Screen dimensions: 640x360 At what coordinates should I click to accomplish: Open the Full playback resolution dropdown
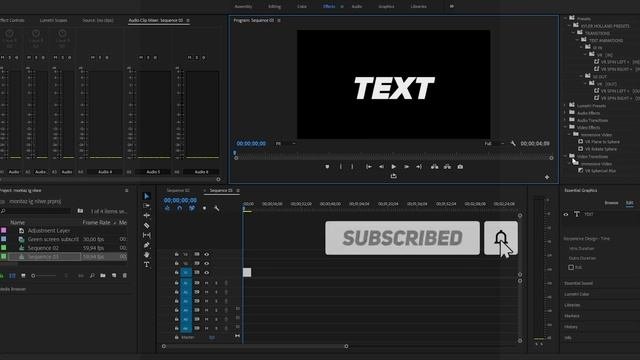tap(494, 143)
